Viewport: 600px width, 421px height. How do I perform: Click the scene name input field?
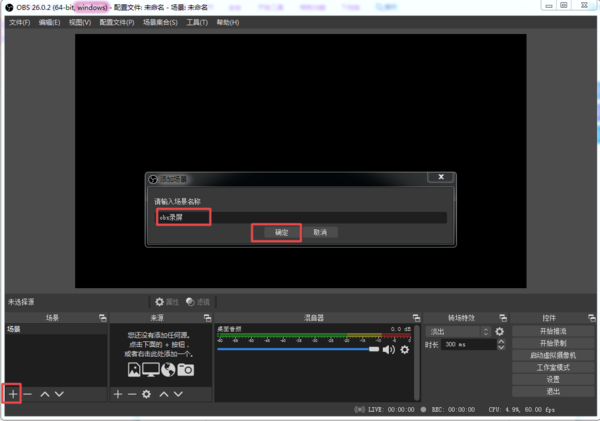[300, 216]
